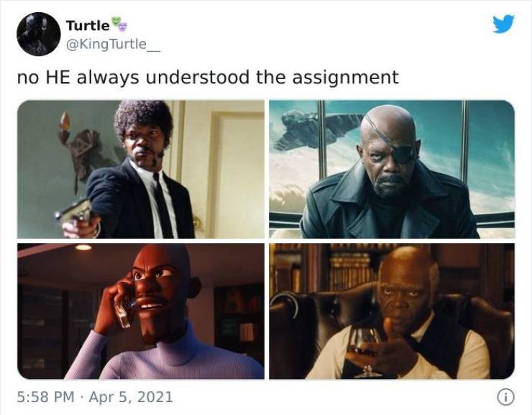Screen dimensions: 532x415
Task: Click the Turtle profile avatar picture
Action: tap(38, 34)
